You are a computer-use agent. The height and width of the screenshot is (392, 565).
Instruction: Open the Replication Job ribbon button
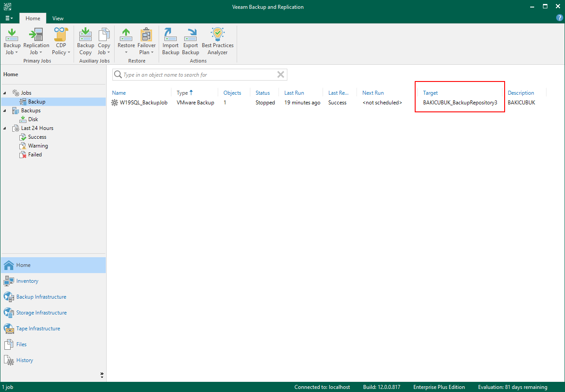point(36,41)
